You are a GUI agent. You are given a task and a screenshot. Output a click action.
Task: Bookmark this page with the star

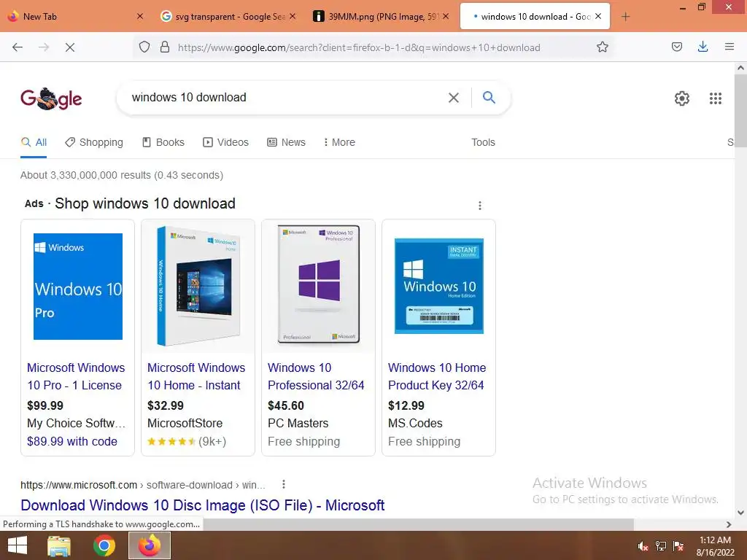click(x=602, y=47)
